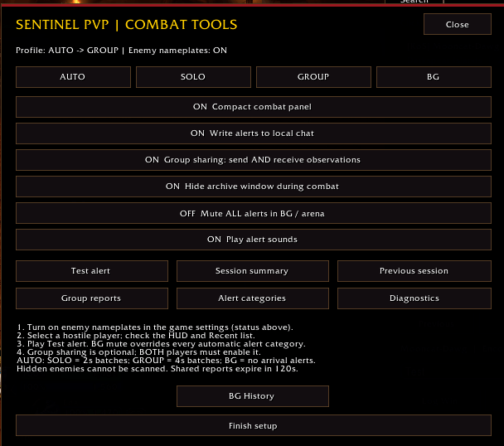This screenshot has width=504, height=446.
Task: Click 'Play Test alert. BG mute overrides' line
Action: coord(161,344)
